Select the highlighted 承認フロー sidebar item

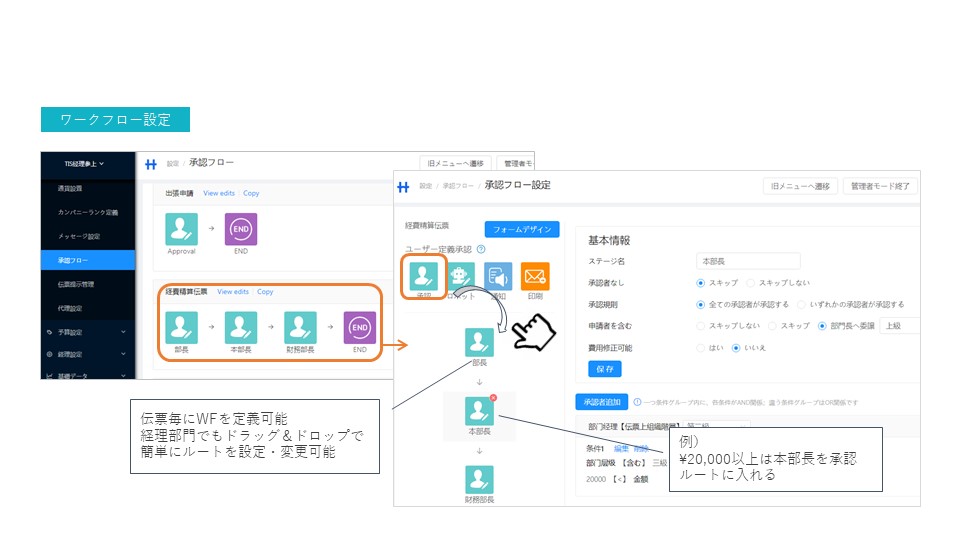(x=88, y=260)
